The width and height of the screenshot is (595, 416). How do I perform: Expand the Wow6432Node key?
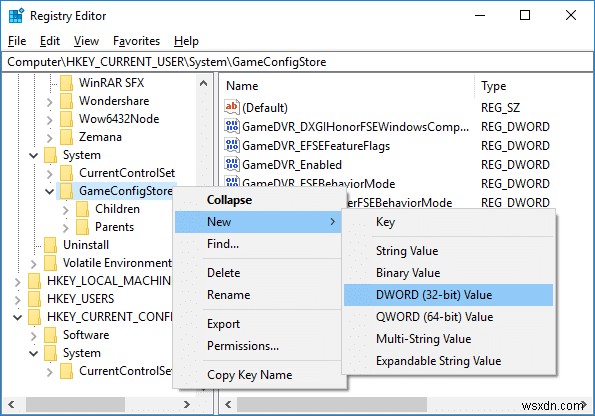(x=50, y=120)
